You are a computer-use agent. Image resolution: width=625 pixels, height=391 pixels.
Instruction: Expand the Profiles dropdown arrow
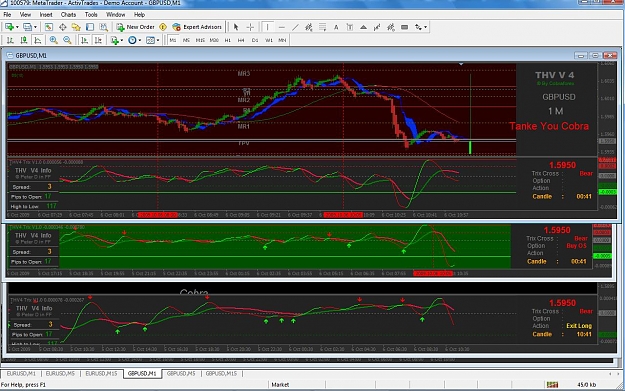coord(35,27)
